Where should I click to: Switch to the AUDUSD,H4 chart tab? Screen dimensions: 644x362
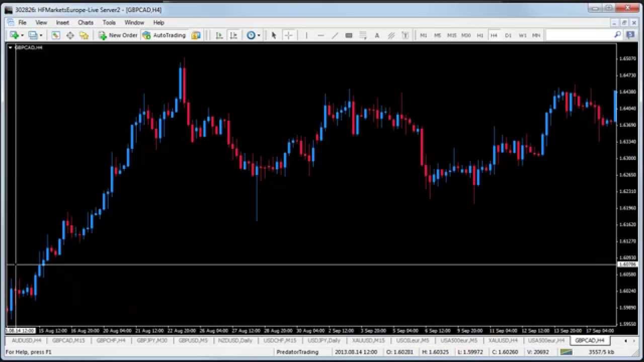pyautogui.click(x=26, y=340)
